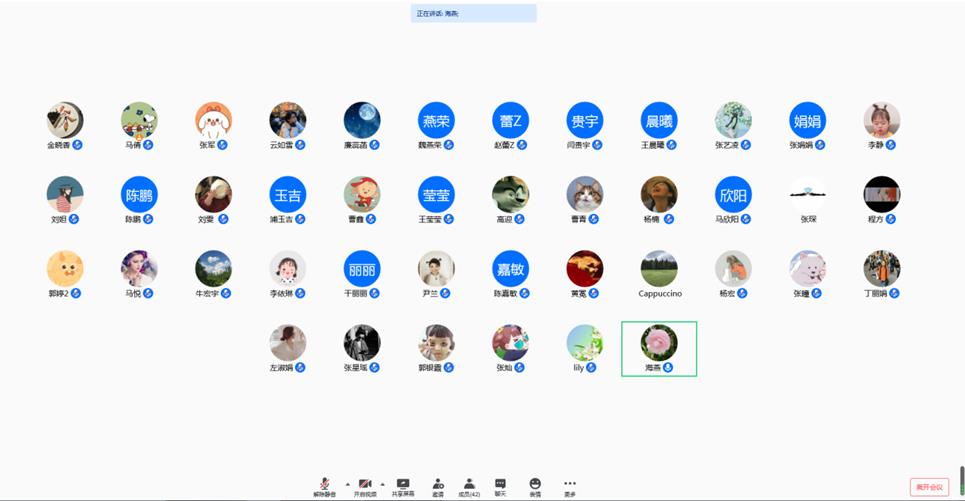Open the 聊天 chat panel

500,485
